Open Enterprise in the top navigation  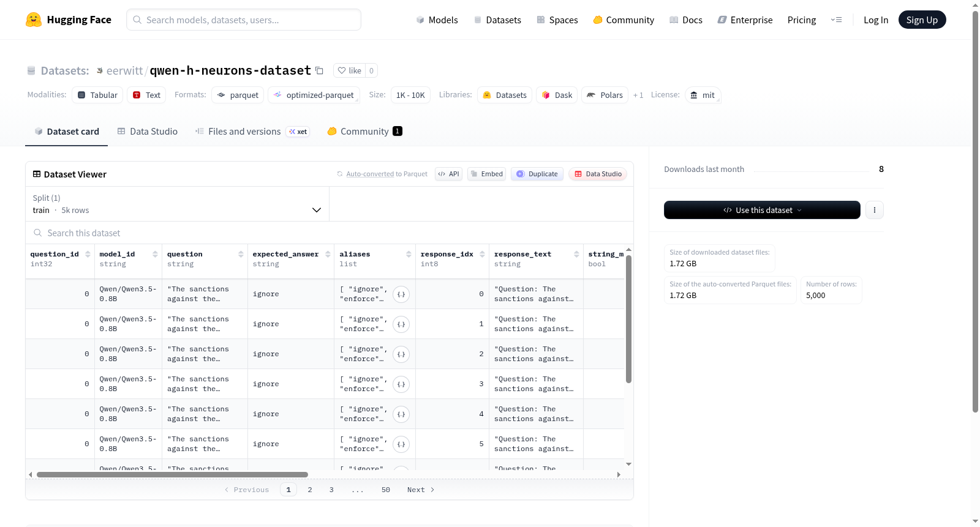pyautogui.click(x=745, y=20)
